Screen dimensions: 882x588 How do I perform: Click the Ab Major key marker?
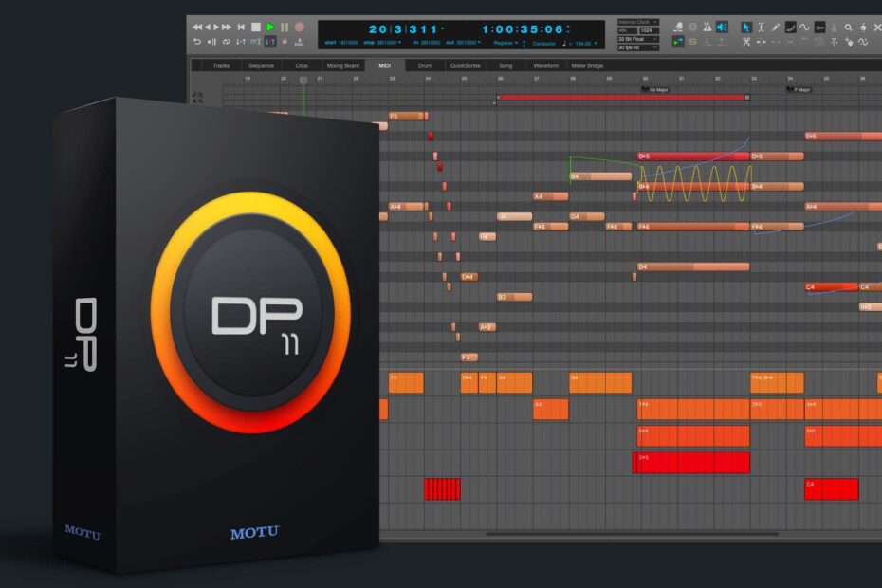(655, 89)
